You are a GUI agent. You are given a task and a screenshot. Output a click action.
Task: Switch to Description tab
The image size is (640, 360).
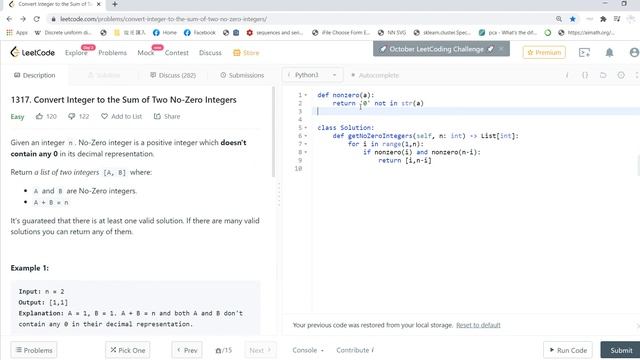(x=34, y=75)
